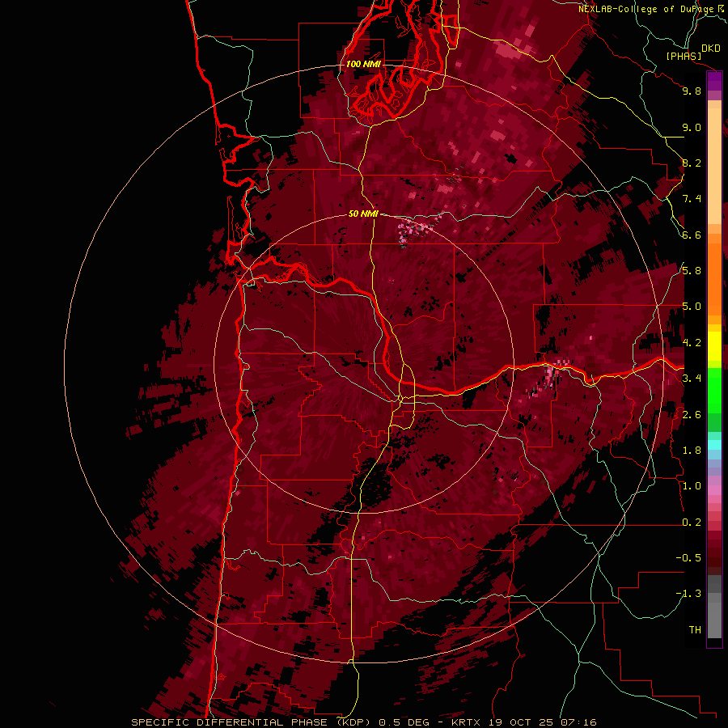Click the bright green segment of the color bar

click(x=714, y=390)
